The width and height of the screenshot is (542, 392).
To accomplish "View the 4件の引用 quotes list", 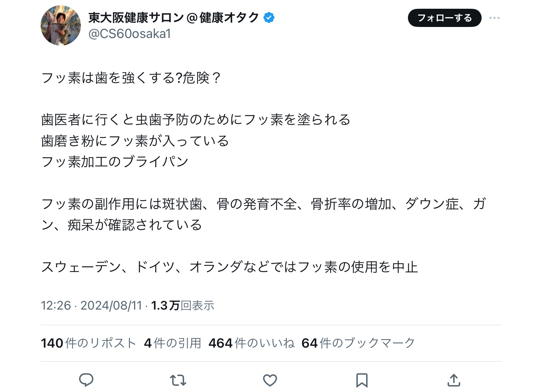I will tap(172, 343).
